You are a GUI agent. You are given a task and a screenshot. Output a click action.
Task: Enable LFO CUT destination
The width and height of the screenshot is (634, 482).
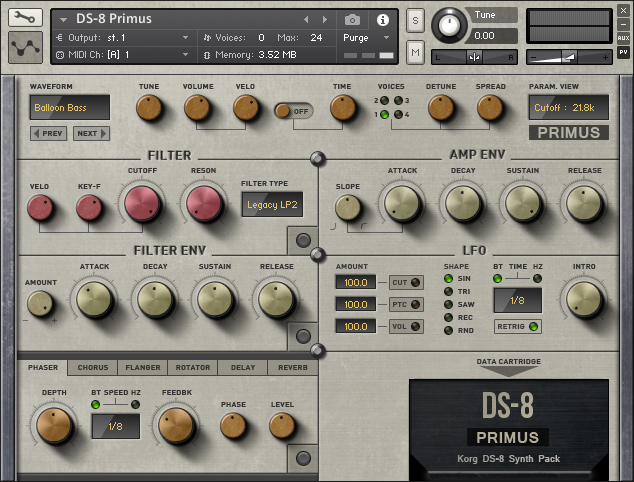(406, 283)
